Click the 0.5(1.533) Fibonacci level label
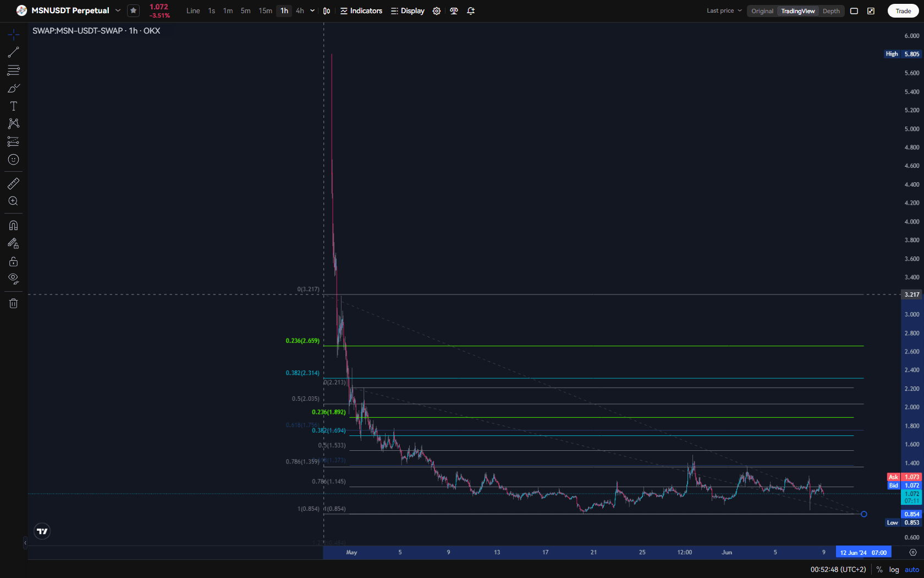This screenshot has width=924, height=578. coord(332,445)
